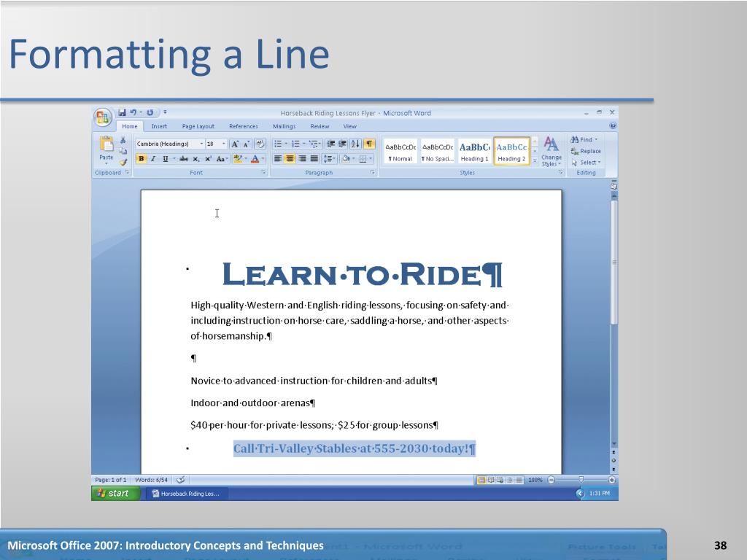Open the font name dropdown
The height and width of the screenshot is (560, 747).
(x=201, y=144)
